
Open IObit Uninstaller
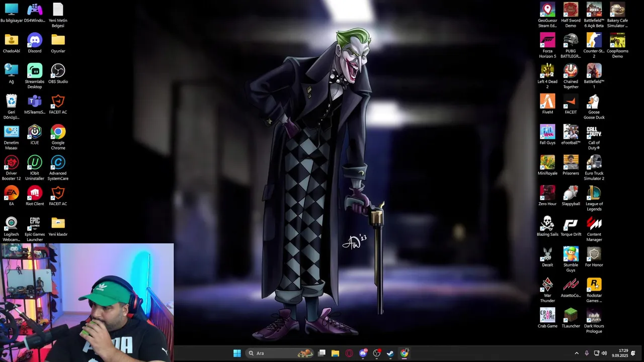[x=35, y=168]
